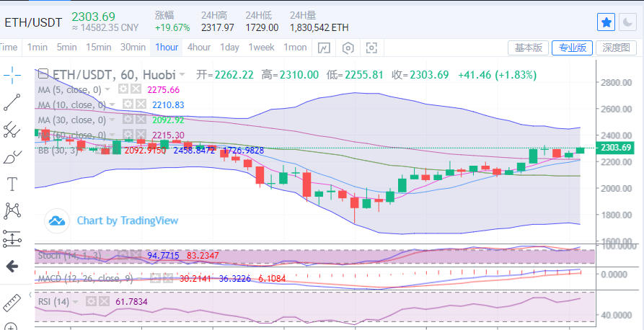644x330 pixels.
Task: Open Stoch indicator settings gear
Action: coord(125,255)
